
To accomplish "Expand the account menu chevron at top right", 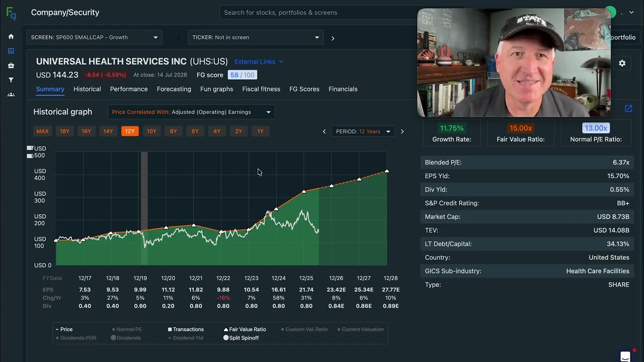I will pyautogui.click(x=631, y=13).
